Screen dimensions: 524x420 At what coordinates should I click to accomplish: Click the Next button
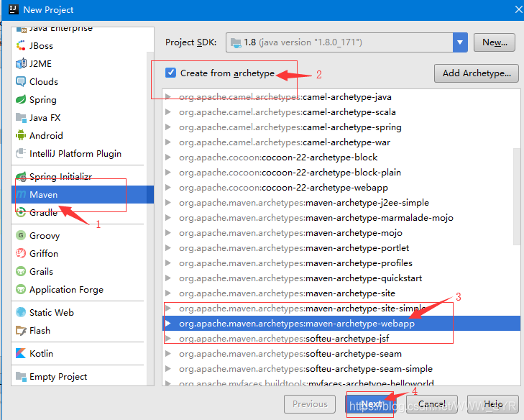(x=370, y=404)
